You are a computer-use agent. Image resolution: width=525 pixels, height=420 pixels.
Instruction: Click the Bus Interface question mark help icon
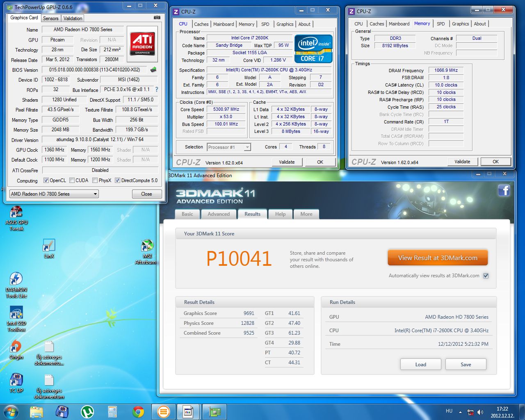156,89
